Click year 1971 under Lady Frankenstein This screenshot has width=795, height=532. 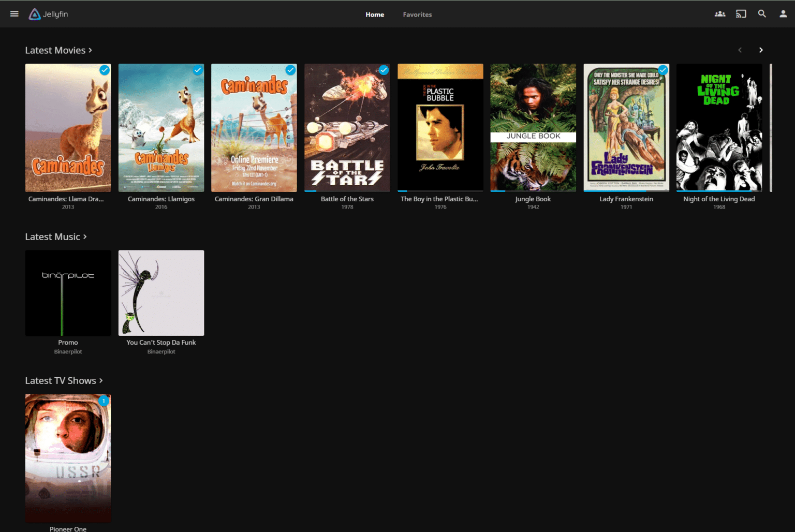(x=626, y=207)
